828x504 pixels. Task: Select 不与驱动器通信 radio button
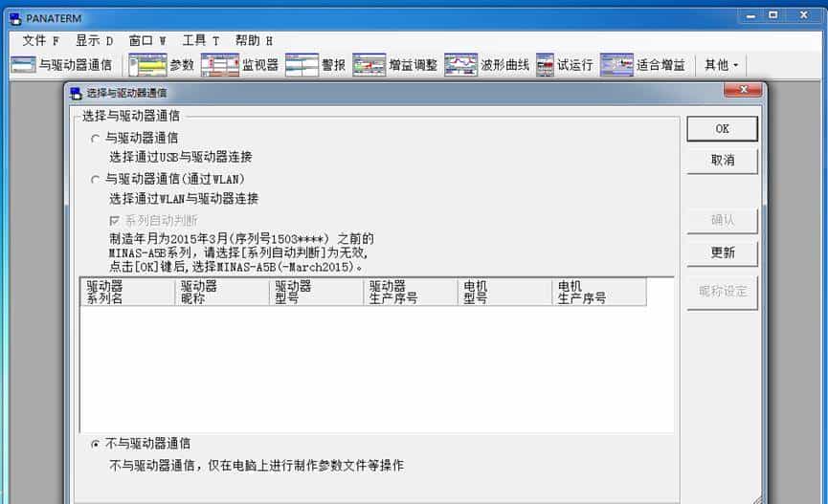[95, 444]
